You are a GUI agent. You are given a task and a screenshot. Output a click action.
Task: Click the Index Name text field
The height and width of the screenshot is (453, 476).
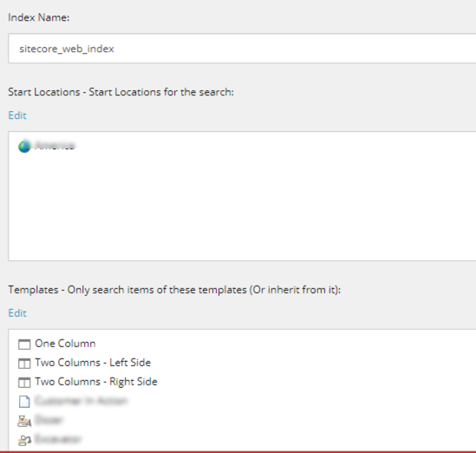pyautogui.click(x=242, y=49)
